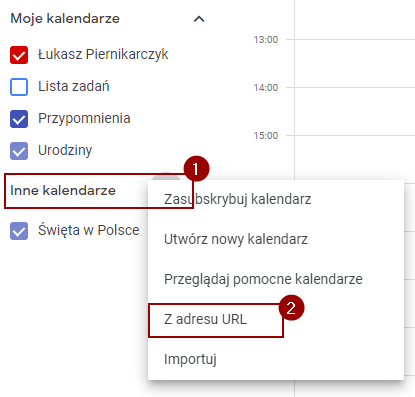This screenshot has height=397, width=415.
Task: Enable the Lista zadań checkbox
Action: 19,87
